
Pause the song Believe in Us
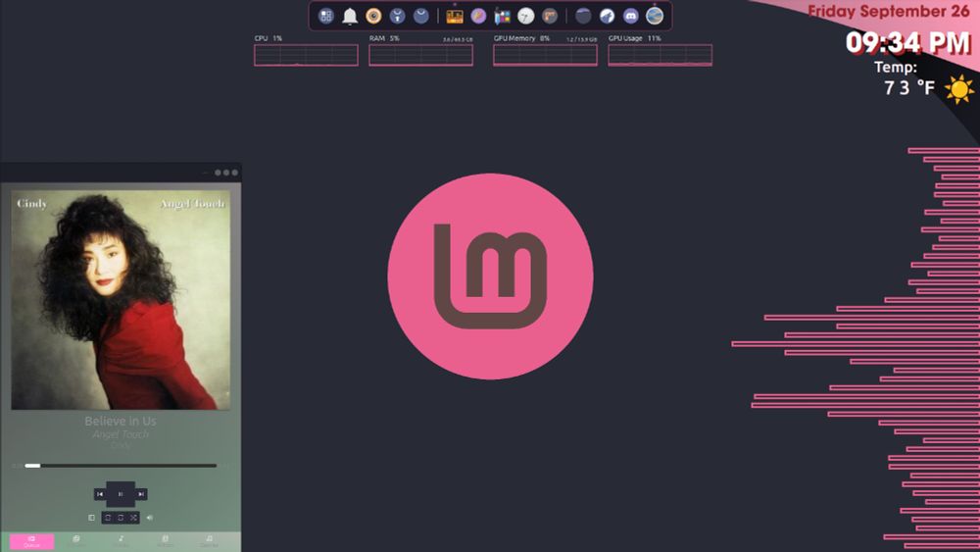[x=121, y=494]
